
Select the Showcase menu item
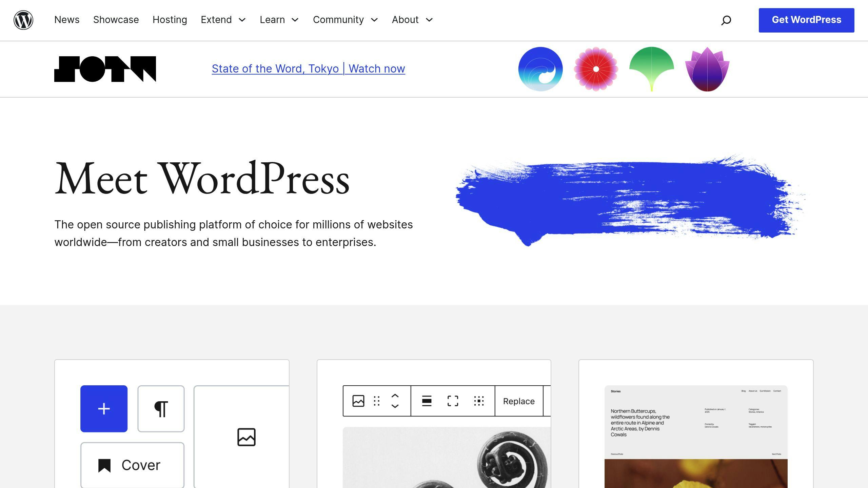click(x=116, y=20)
